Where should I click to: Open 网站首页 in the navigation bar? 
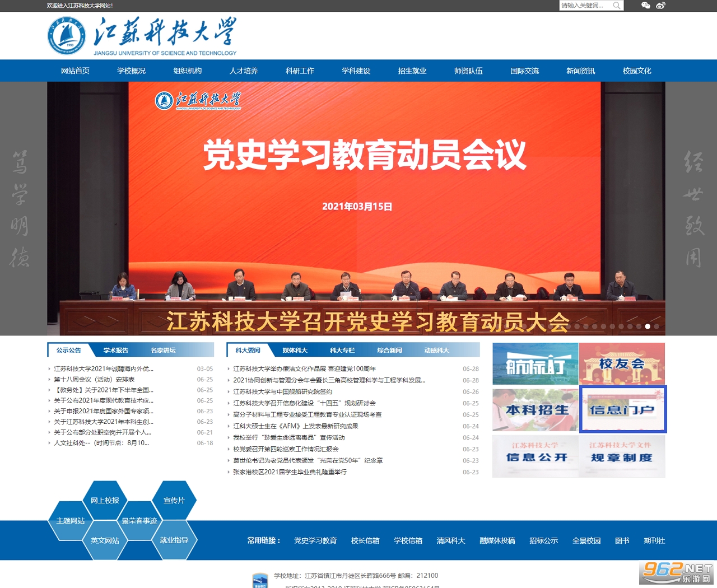75,71
